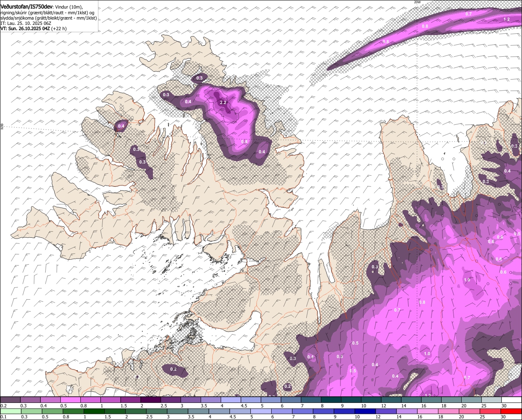The image size is (522, 420).
Task: Click the '20W' longitude label
Action: (417, 2)
